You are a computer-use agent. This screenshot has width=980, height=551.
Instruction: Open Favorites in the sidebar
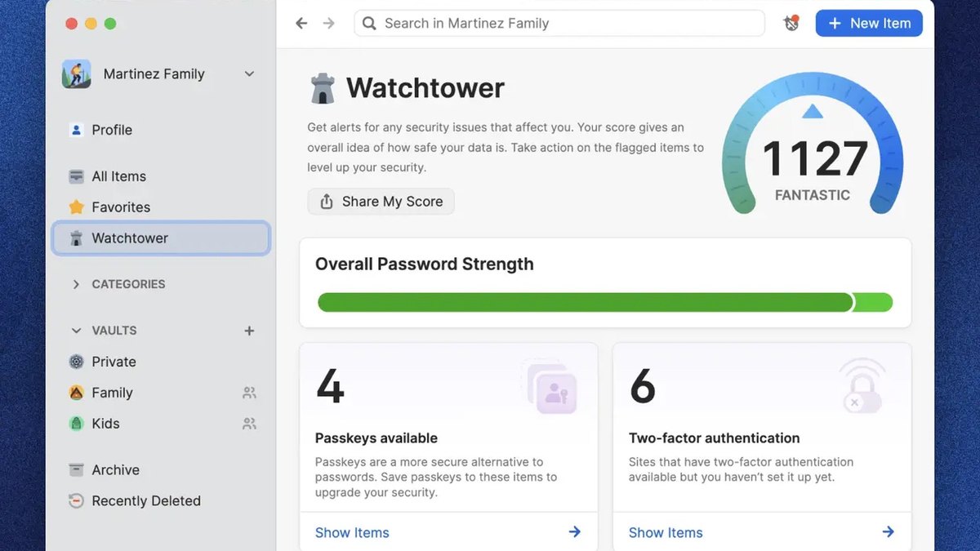[x=162, y=207]
